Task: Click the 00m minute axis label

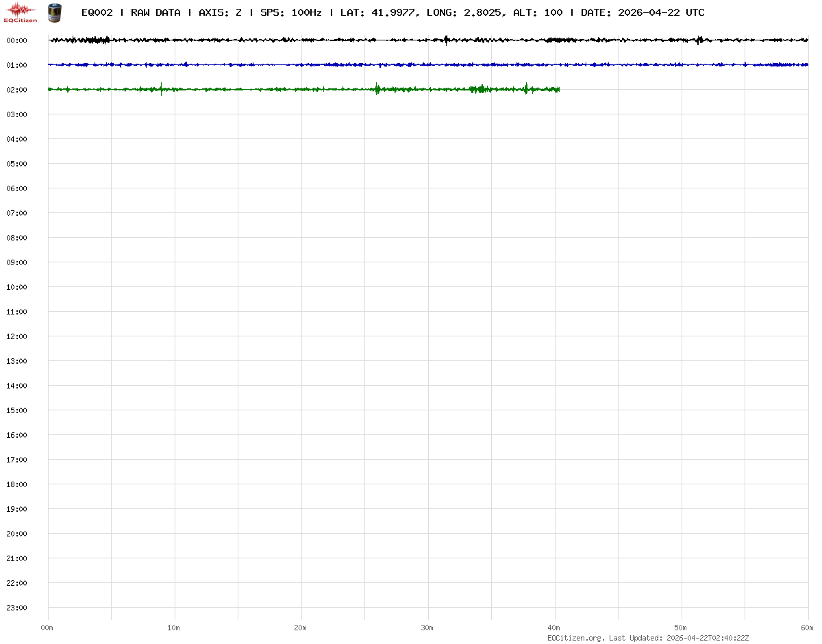Action: pos(47,628)
